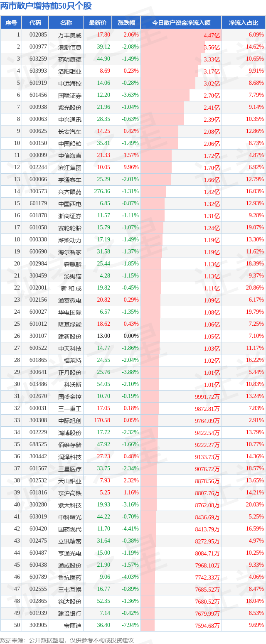Click stock name 科沃斯

pos(73,384)
